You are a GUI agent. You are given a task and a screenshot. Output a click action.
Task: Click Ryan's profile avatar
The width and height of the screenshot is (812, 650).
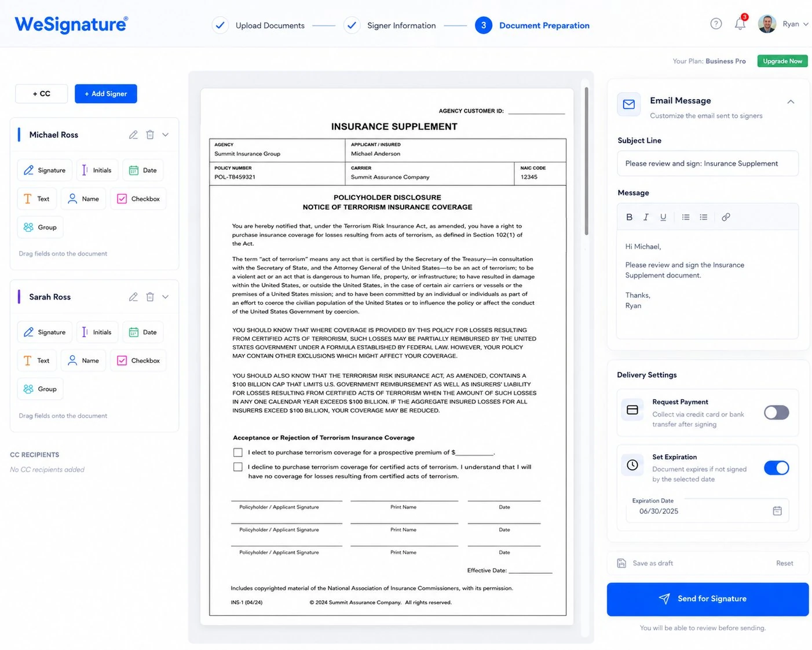[767, 24]
